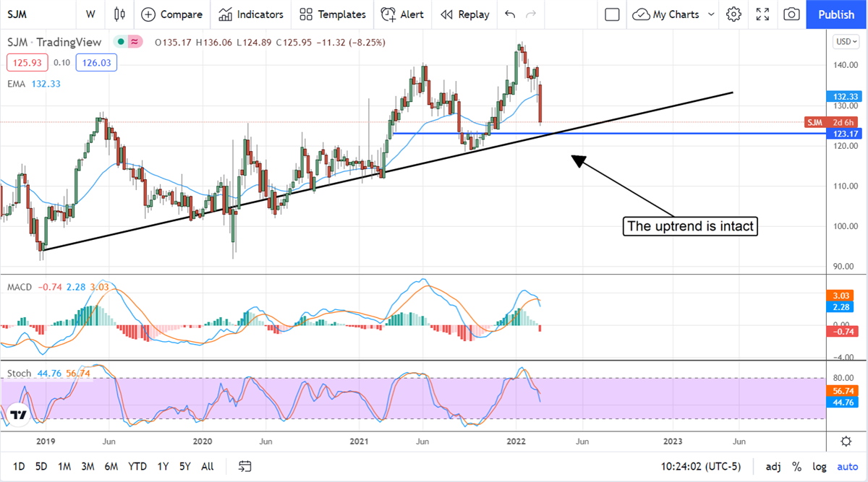Click the blue 126.03 buy price box
868x482 pixels.
[98, 63]
